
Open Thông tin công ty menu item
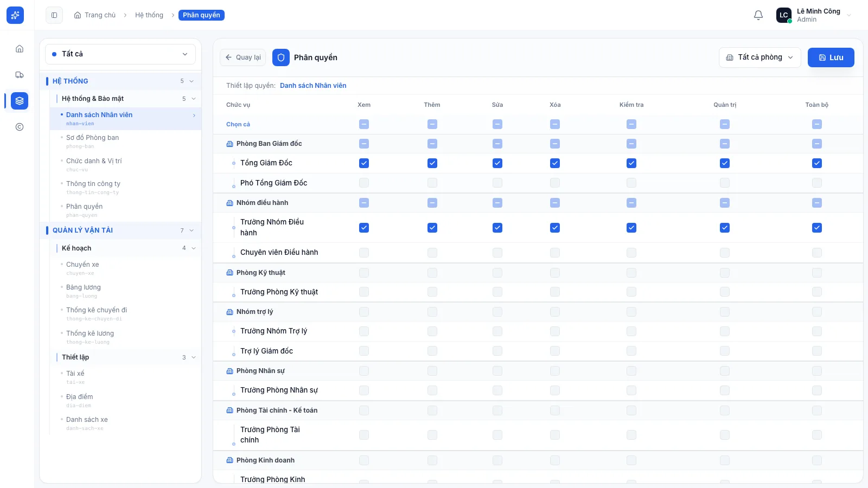pos(126,187)
